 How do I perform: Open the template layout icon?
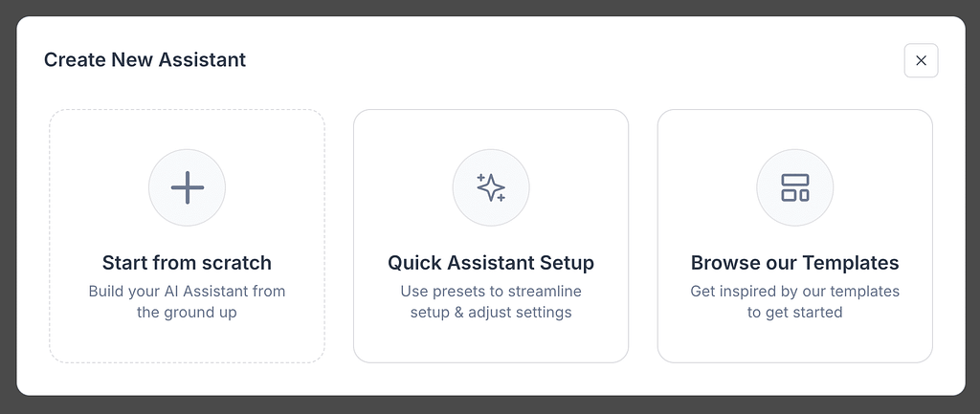click(795, 187)
